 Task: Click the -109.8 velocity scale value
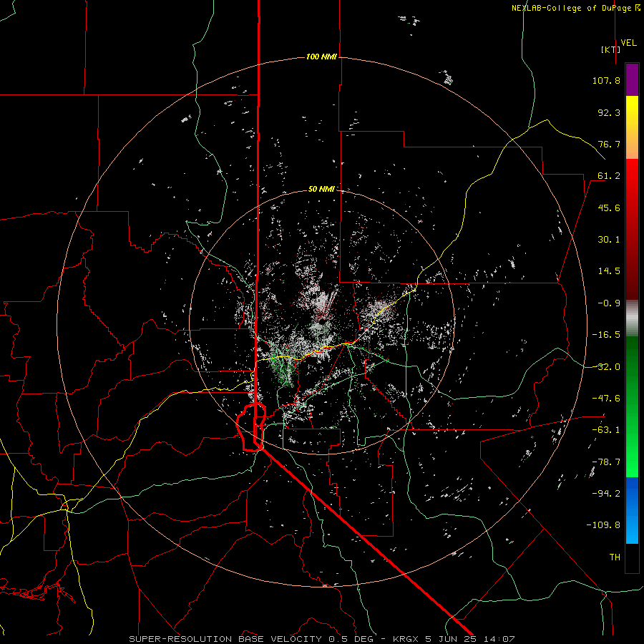tap(603, 525)
